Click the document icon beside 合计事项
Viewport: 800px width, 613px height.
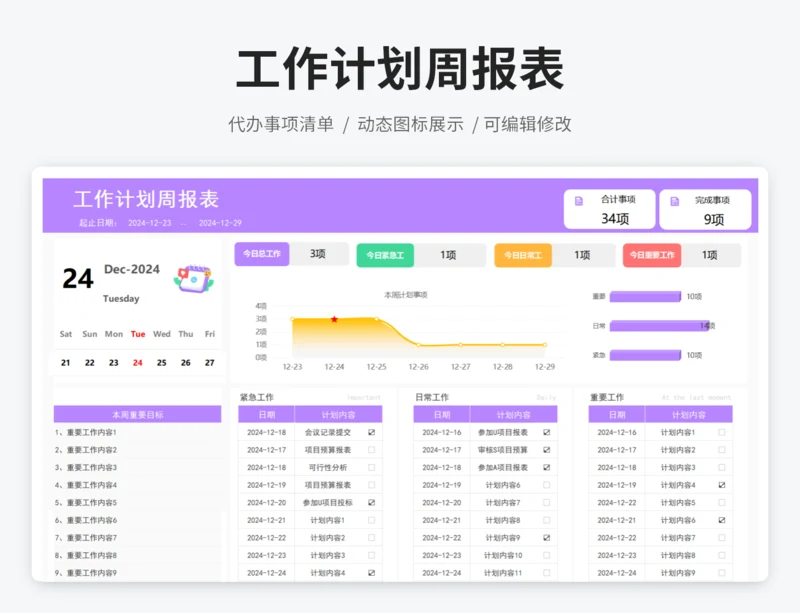(x=578, y=198)
